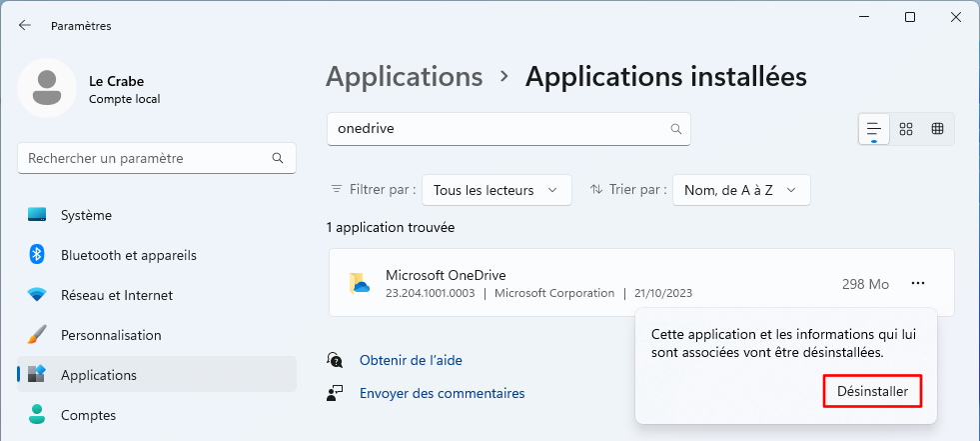Close the Paramètres window
The width and height of the screenshot is (980, 441).
coord(956,18)
